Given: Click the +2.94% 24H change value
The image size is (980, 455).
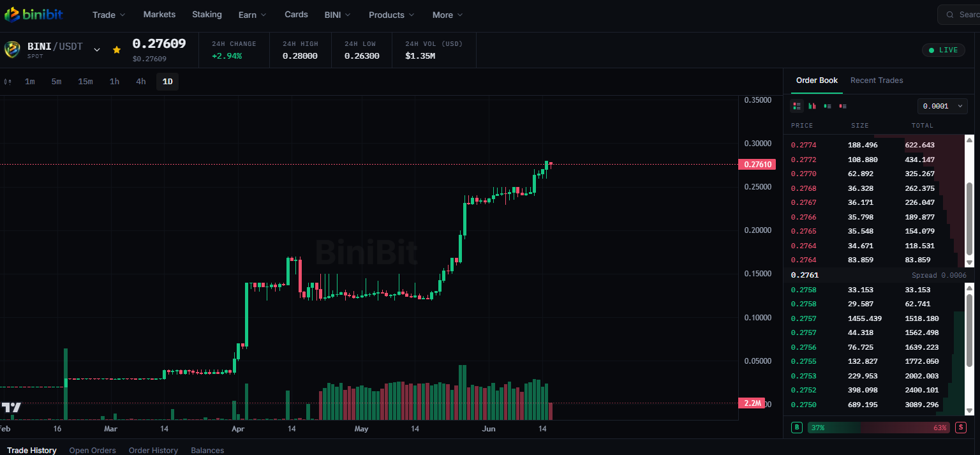Looking at the screenshot, I should coord(226,56).
